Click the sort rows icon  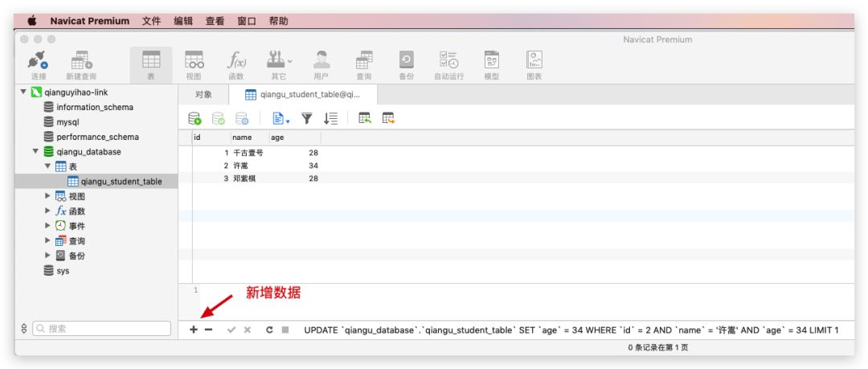click(x=330, y=118)
